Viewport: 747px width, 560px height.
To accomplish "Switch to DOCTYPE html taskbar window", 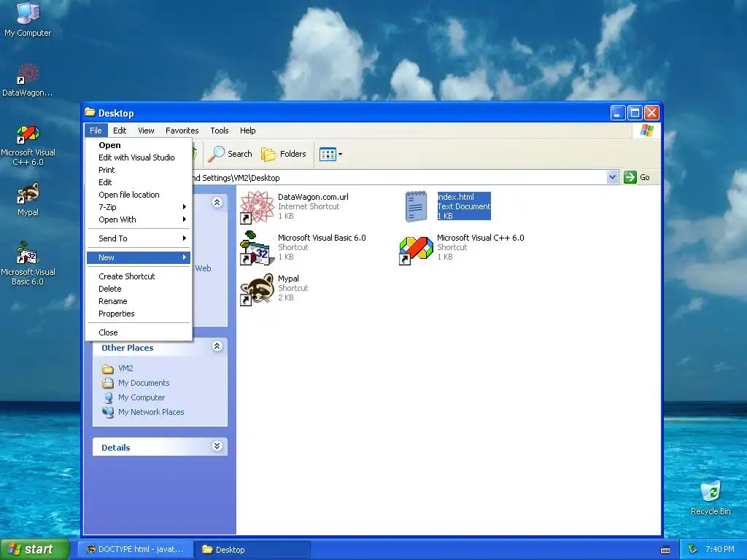I will click(x=135, y=550).
